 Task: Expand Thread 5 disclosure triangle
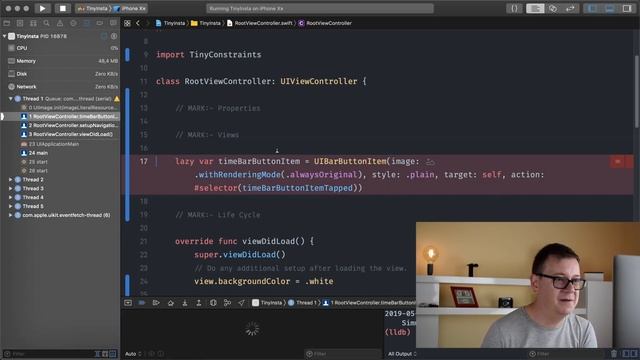(x=11, y=207)
